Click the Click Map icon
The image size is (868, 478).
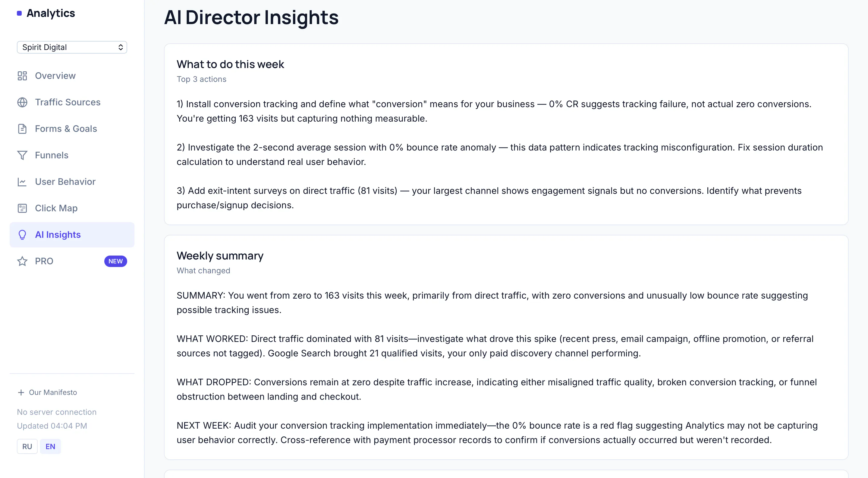click(22, 208)
